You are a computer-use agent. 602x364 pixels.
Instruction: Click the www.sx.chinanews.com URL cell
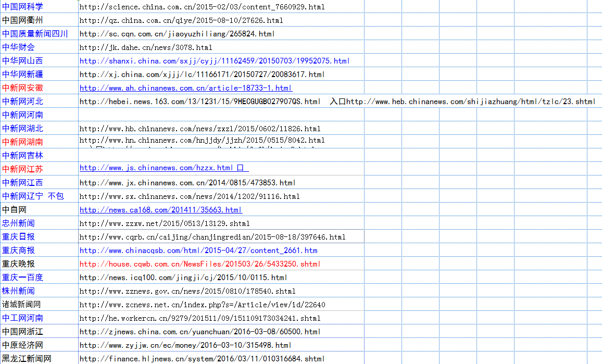(221, 196)
